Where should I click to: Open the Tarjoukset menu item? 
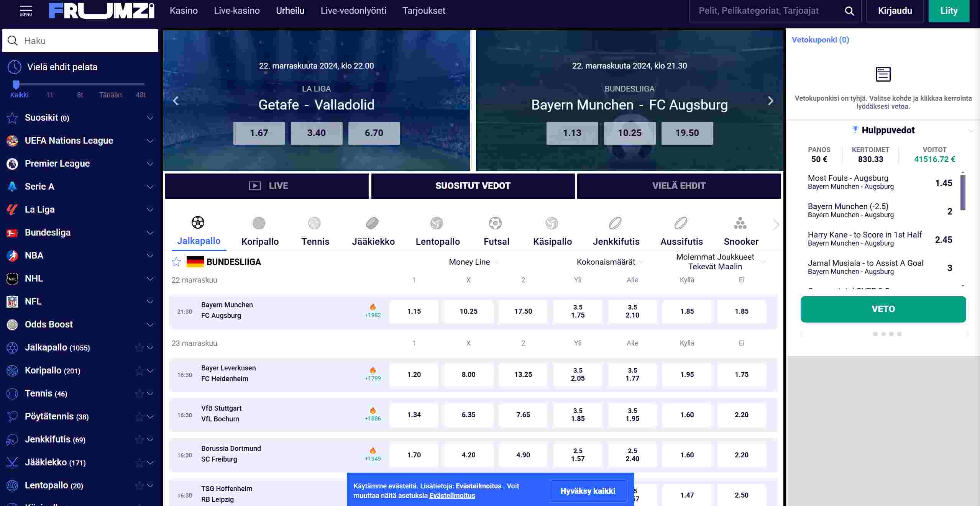tap(424, 11)
